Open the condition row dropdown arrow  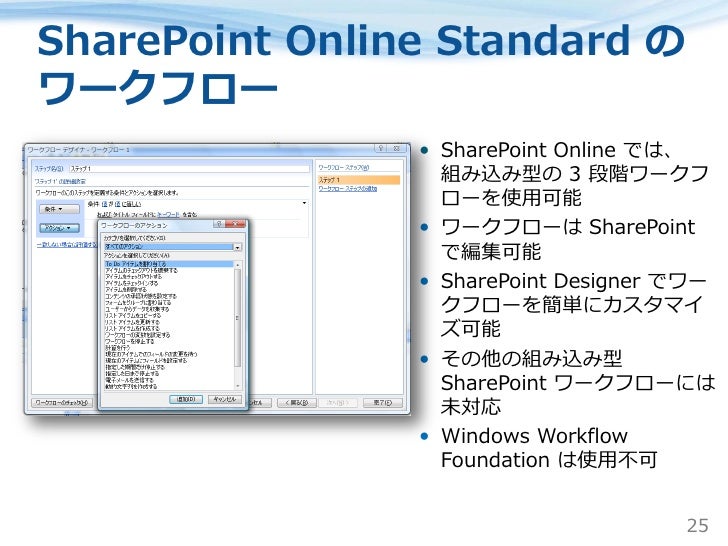click(x=304, y=203)
